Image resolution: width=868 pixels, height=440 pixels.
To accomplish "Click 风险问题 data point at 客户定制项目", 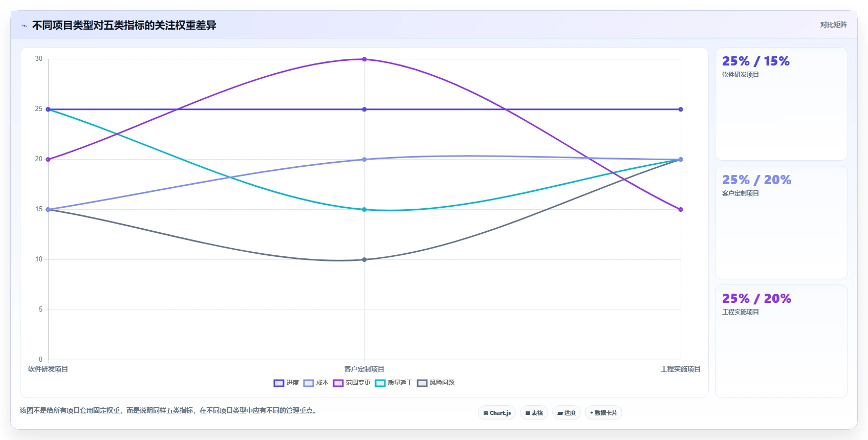I will [x=364, y=259].
